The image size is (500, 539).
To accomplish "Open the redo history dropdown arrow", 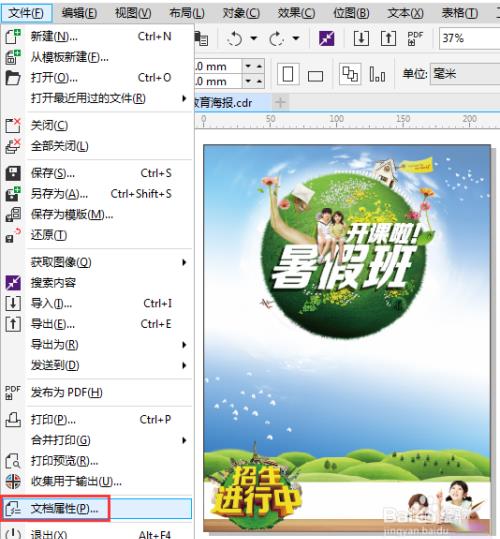I will pyautogui.click(x=296, y=38).
